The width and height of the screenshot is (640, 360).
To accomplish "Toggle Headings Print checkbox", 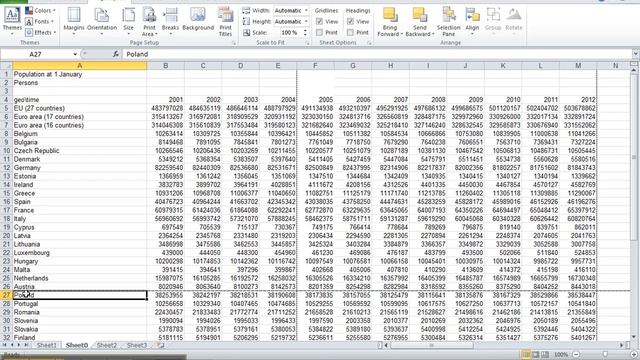I will 350,32.
